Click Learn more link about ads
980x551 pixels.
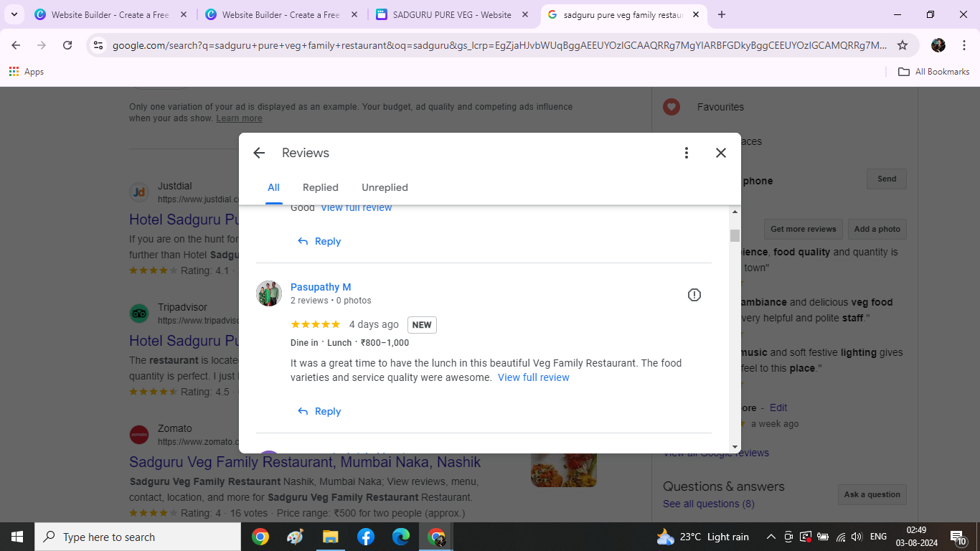click(x=239, y=118)
